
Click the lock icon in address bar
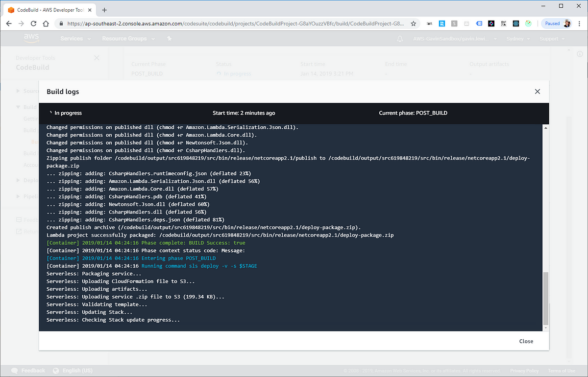click(x=61, y=24)
